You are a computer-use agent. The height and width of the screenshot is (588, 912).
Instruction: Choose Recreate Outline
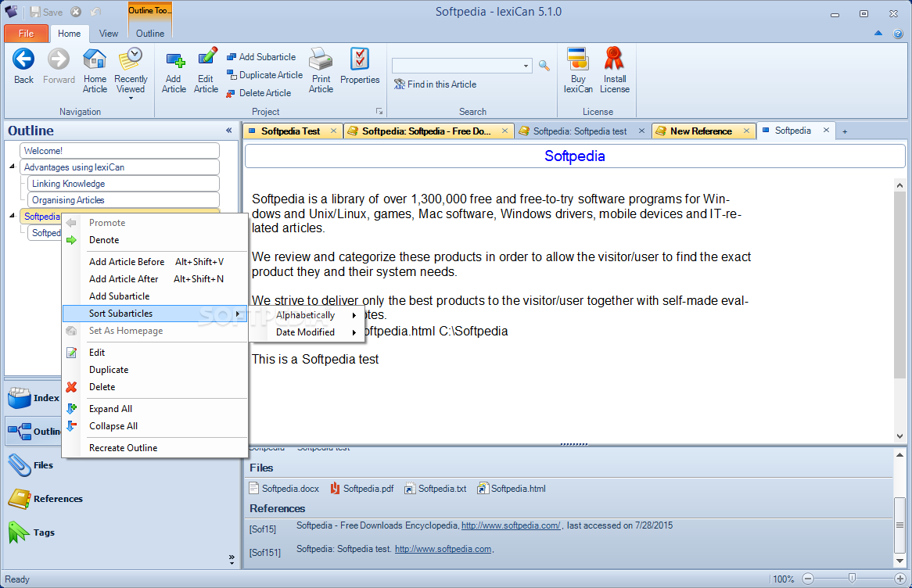coord(155,448)
